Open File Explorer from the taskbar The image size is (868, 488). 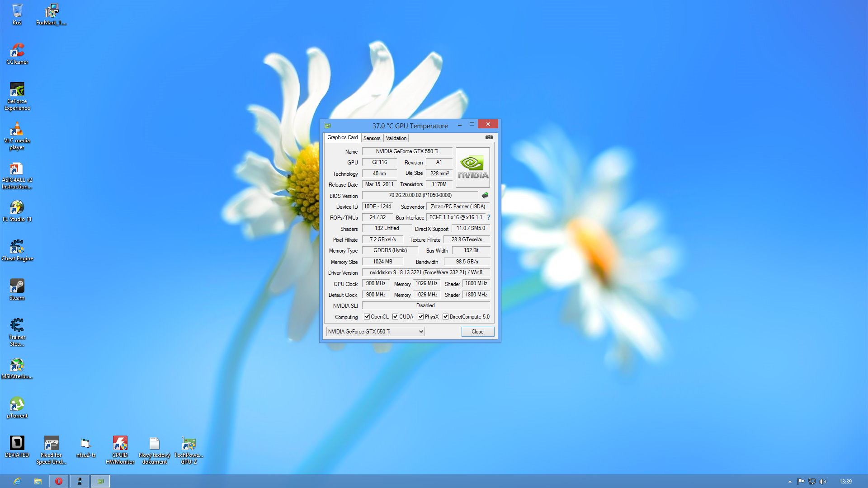(38, 481)
